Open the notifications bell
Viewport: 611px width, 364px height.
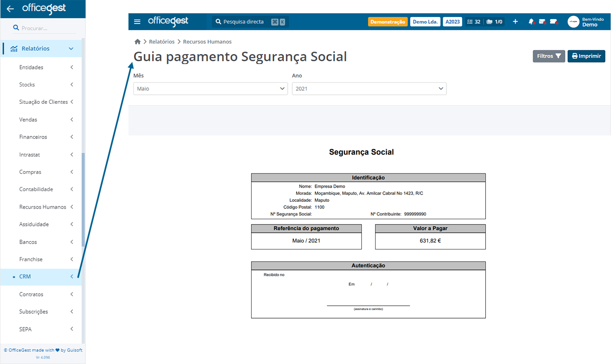coord(531,21)
